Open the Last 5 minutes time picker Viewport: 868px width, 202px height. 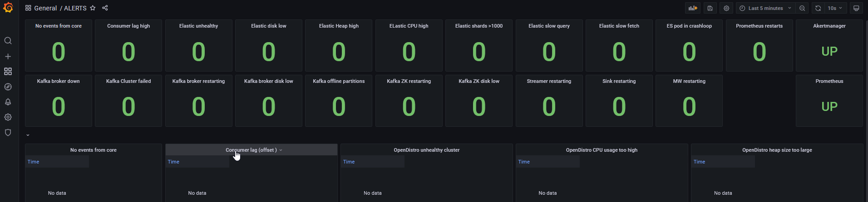(x=765, y=8)
